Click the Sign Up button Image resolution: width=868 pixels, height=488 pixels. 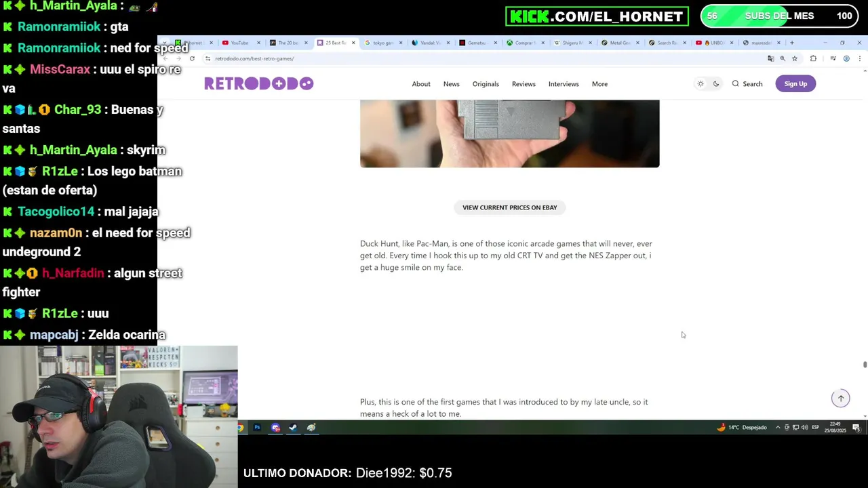tap(795, 84)
